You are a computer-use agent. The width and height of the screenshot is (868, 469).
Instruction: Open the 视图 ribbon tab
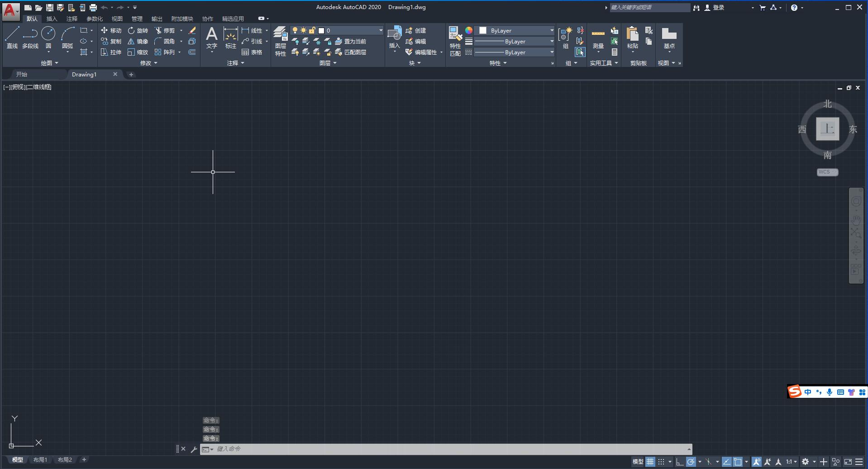point(117,19)
